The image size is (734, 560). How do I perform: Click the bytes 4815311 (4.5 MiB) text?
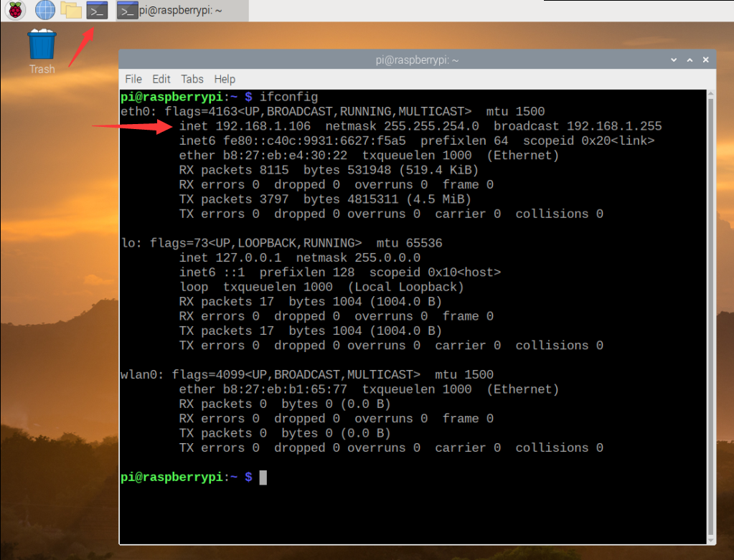(387, 199)
